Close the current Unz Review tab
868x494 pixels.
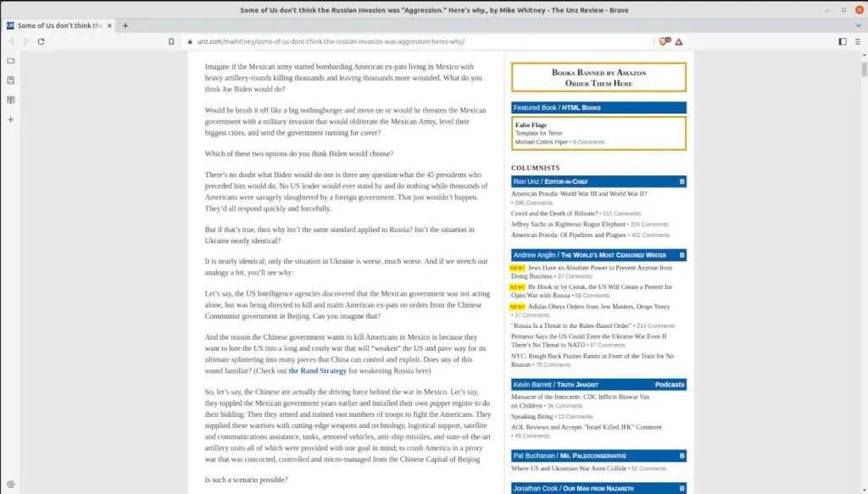tap(111, 25)
